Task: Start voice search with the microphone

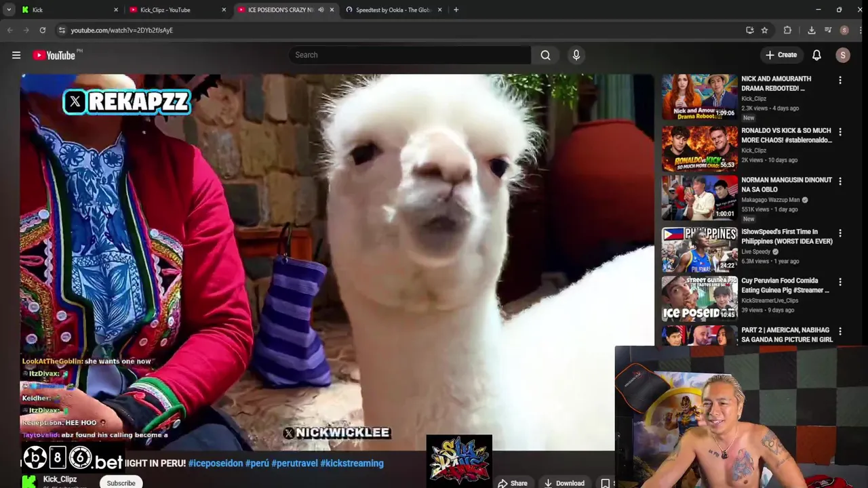Action: pos(576,55)
